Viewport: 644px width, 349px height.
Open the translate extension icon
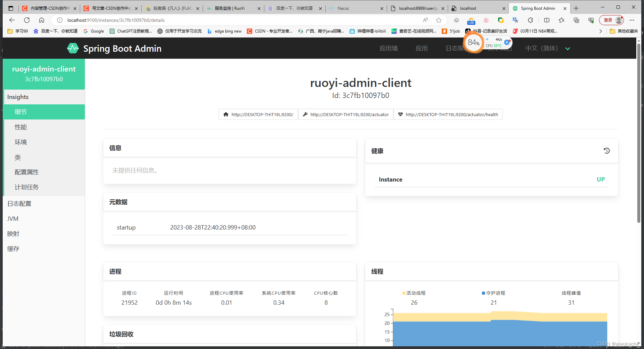[x=516, y=20]
